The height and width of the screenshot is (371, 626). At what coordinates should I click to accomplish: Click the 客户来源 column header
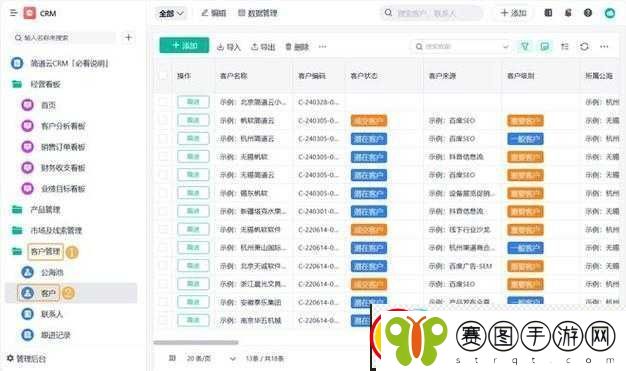(442, 75)
